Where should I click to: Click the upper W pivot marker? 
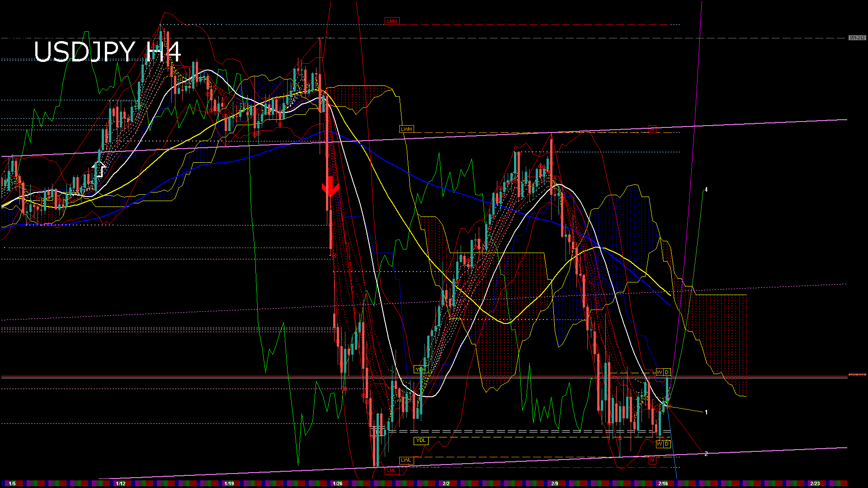(x=659, y=372)
